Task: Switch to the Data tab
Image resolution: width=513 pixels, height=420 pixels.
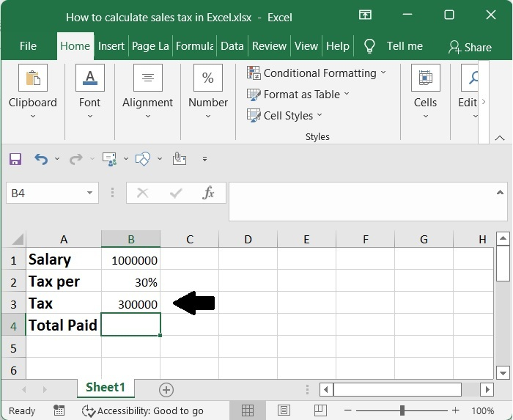Action: pyautogui.click(x=232, y=46)
